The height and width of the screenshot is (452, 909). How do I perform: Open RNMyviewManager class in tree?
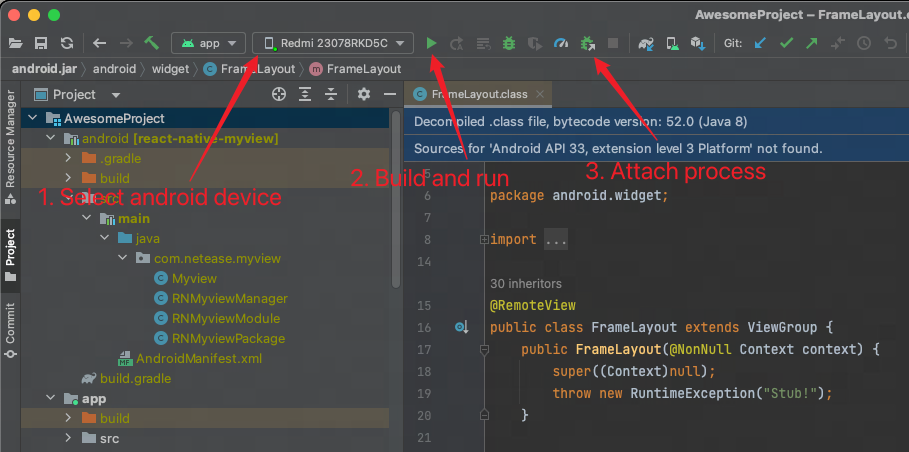(229, 298)
